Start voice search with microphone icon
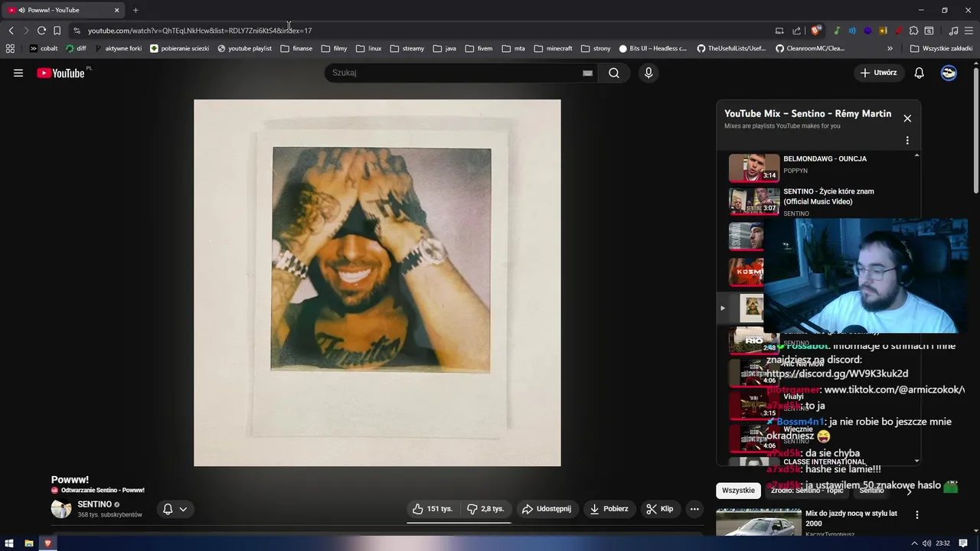The height and width of the screenshot is (551, 980). click(648, 73)
